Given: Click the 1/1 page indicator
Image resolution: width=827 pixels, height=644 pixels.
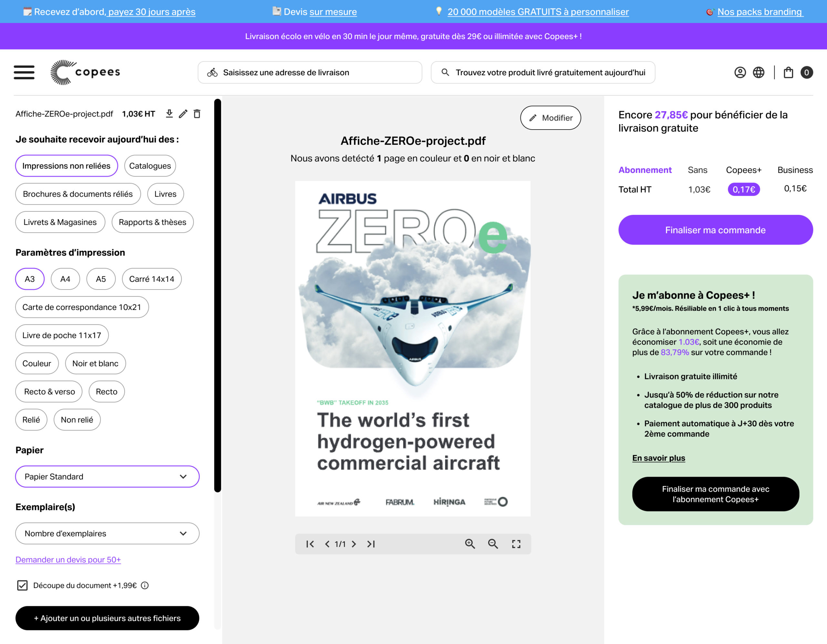Looking at the screenshot, I should (340, 544).
